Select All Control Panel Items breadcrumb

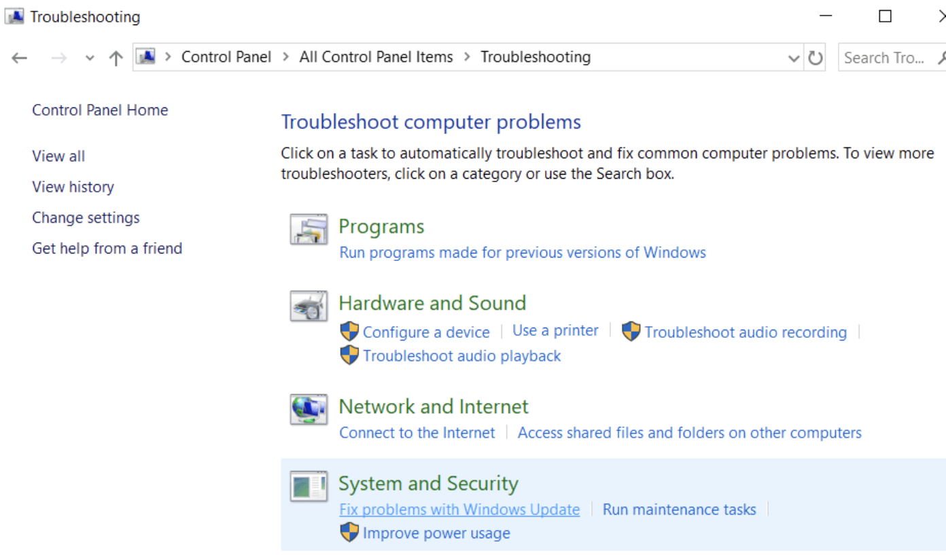pyautogui.click(x=376, y=57)
